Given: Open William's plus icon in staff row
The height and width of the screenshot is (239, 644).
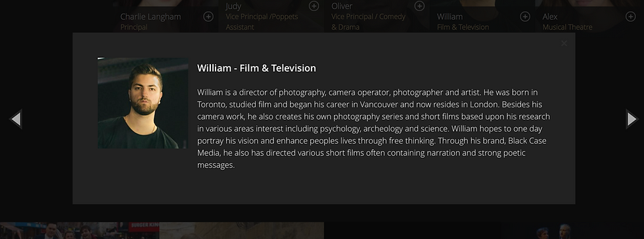Looking at the screenshot, I should coord(525,16).
